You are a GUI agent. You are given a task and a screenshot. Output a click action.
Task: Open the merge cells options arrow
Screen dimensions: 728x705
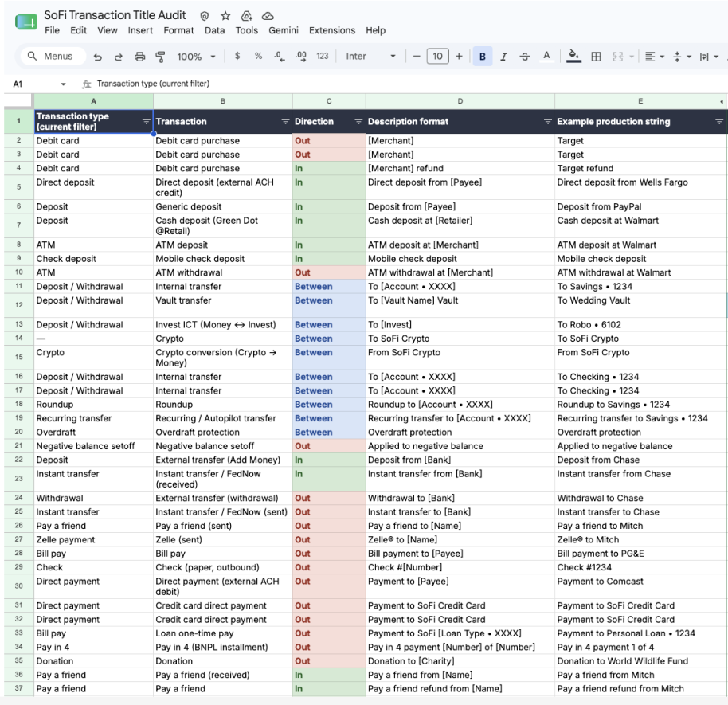click(632, 57)
